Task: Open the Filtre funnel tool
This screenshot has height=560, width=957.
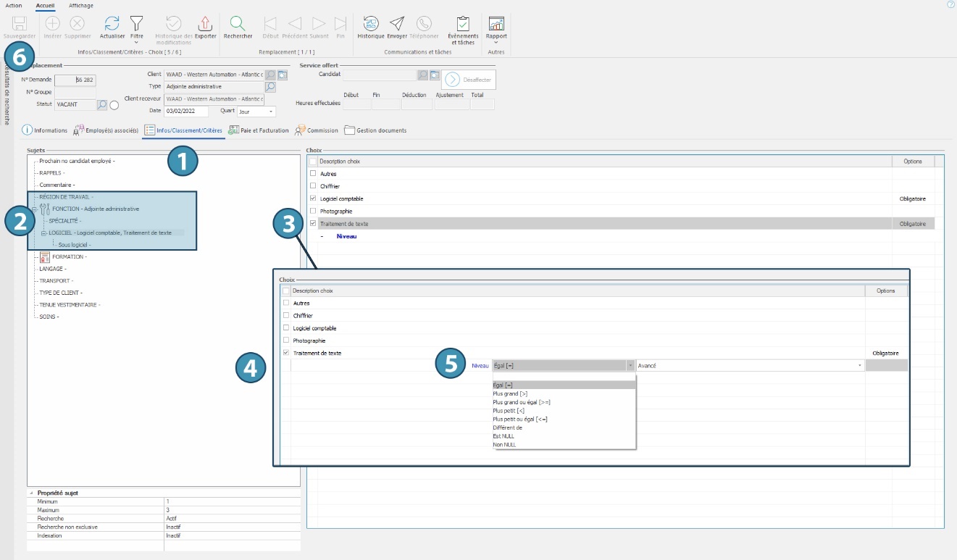Action: point(136,24)
